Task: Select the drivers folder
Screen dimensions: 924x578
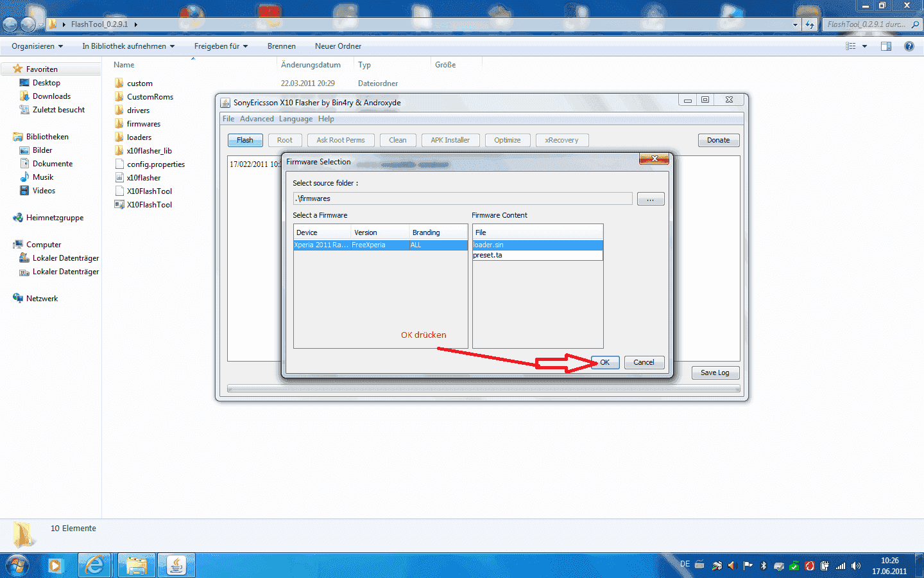Action: tap(132, 110)
